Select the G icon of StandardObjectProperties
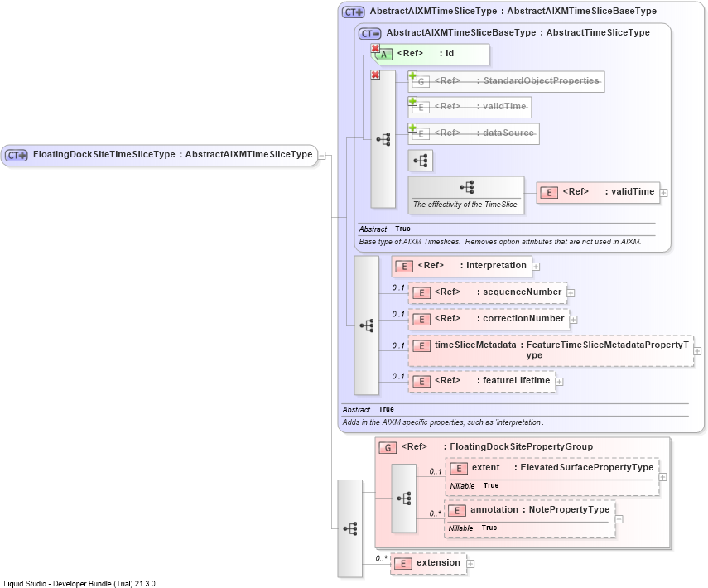The width and height of the screenshot is (708, 588). click(x=421, y=82)
